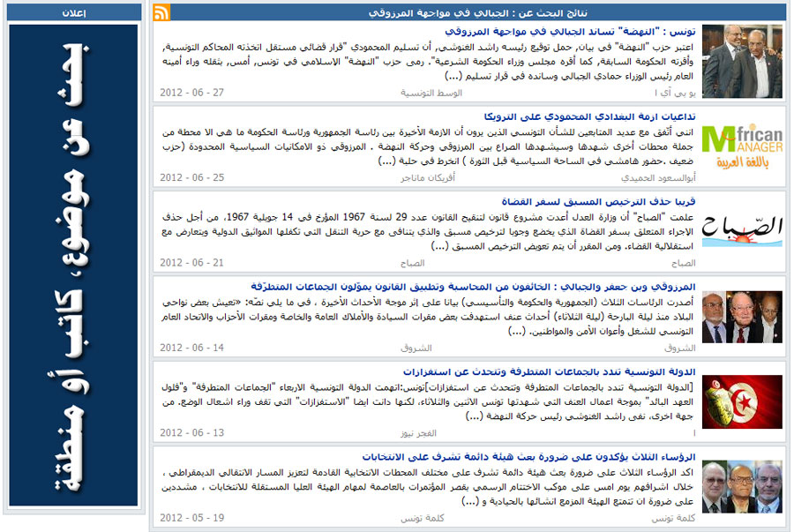Click date '2012 - 06 - 21'

coord(192,263)
